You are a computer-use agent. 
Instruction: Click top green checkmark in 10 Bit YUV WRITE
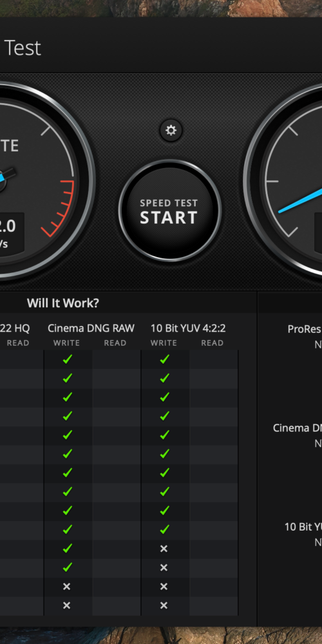(x=164, y=359)
